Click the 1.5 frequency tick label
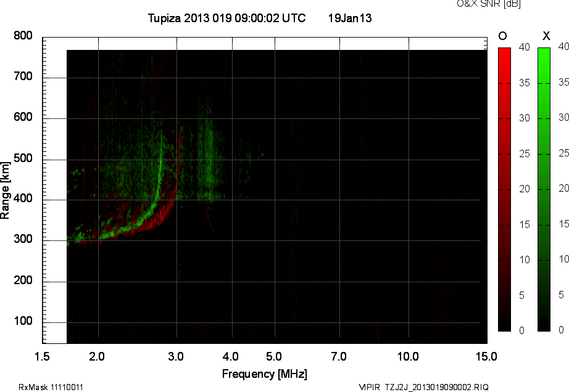Image resolution: width=569 pixels, height=392 pixels. tap(42, 356)
